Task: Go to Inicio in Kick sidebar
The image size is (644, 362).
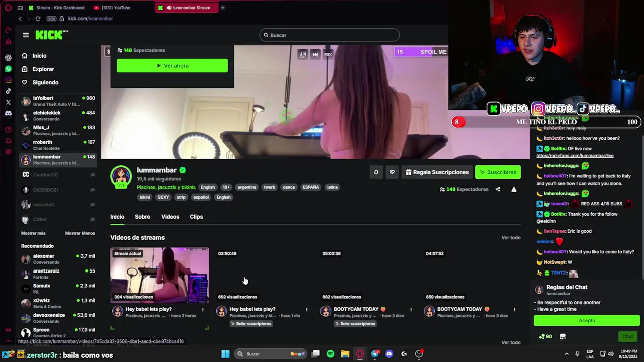Action: 39,56
